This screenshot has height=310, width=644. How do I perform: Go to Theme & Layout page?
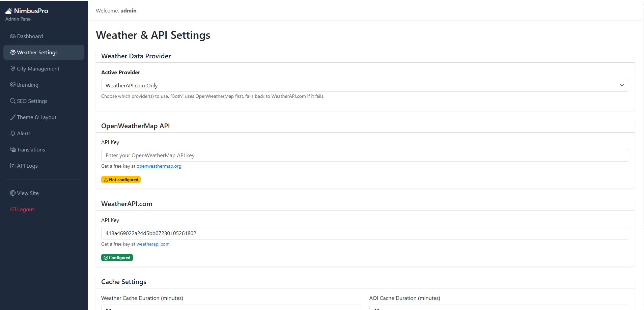click(x=36, y=117)
